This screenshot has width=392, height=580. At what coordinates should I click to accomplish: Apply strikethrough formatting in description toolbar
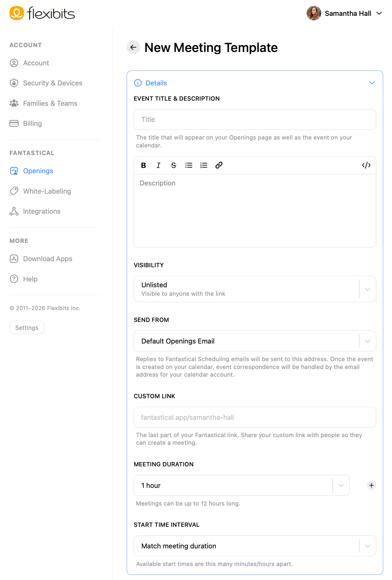[x=174, y=165]
